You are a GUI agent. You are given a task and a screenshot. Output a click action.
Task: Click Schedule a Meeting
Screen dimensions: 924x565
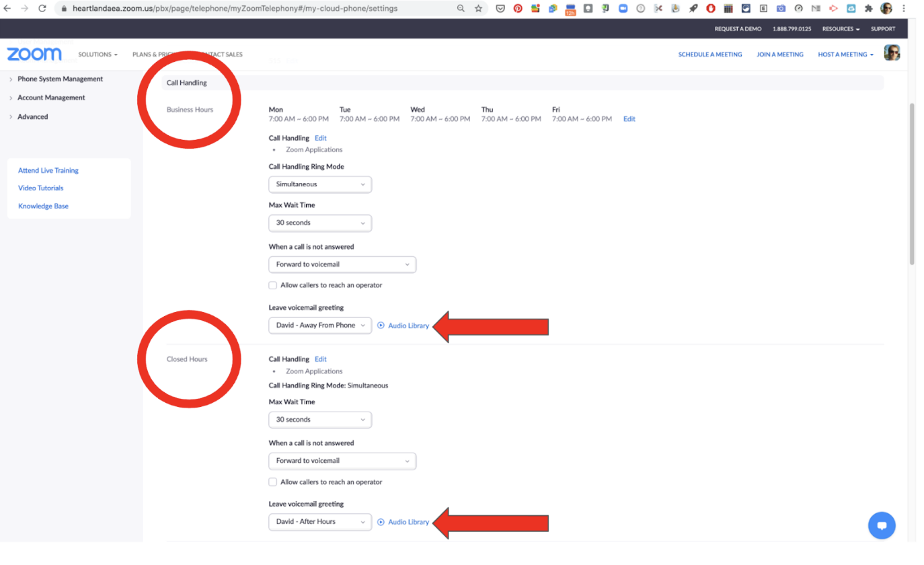click(x=709, y=54)
